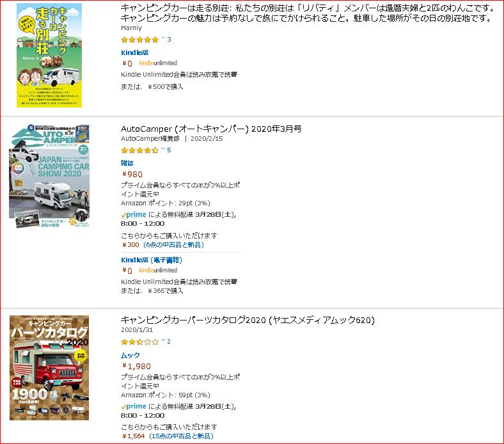This screenshot has width=504, height=444.
Task: Open the パーツカタログ2020 book cover image
Action: pyautogui.click(x=49, y=368)
